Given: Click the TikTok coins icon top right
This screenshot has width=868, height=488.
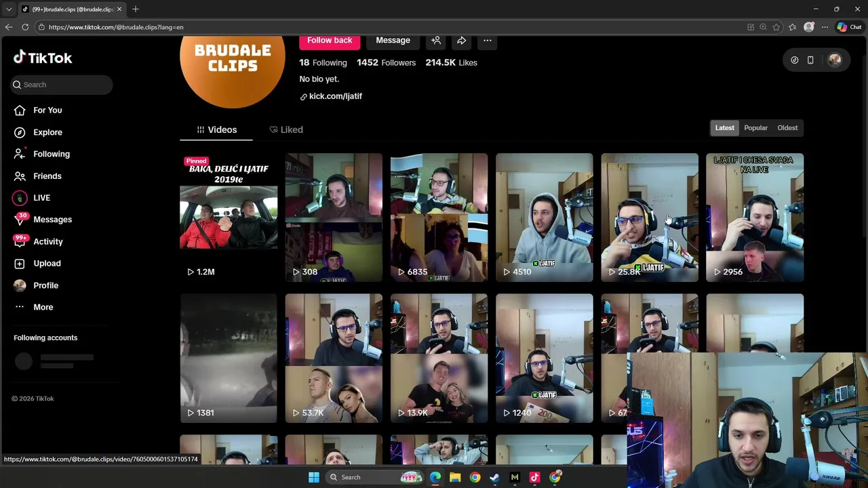Looking at the screenshot, I should pyautogui.click(x=795, y=60).
